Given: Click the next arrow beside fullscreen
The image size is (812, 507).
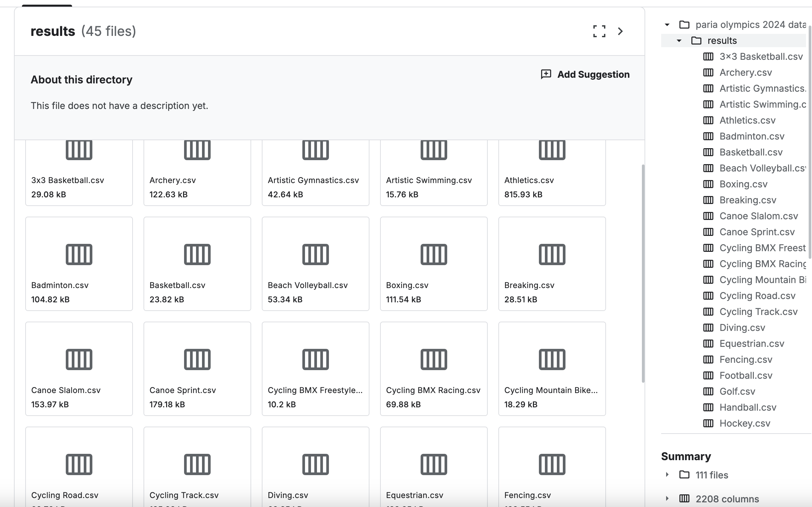Looking at the screenshot, I should click(620, 31).
